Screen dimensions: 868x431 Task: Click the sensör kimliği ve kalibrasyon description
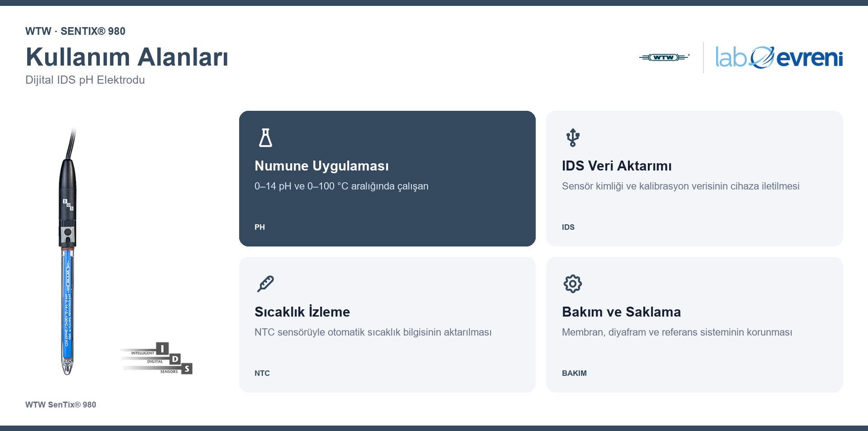pyautogui.click(x=680, y=186)
